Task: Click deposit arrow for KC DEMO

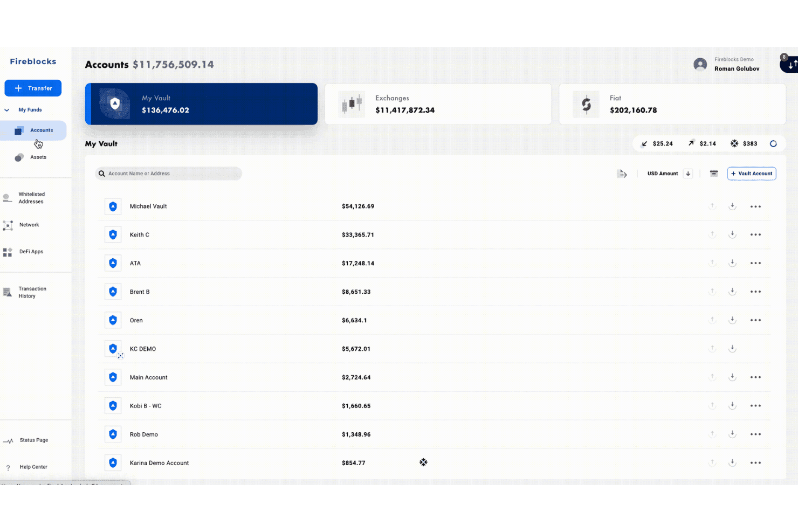Action: tap(732, 349)
